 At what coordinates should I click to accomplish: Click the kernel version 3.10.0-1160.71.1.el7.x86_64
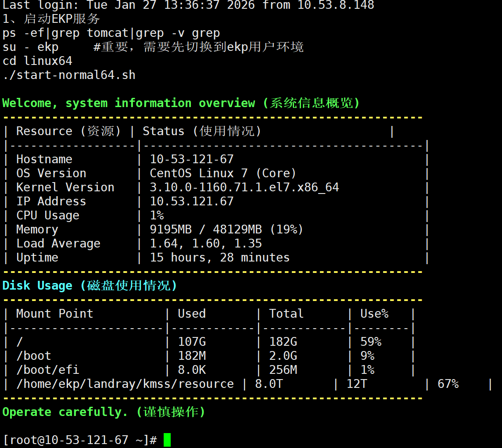point(244,187)
